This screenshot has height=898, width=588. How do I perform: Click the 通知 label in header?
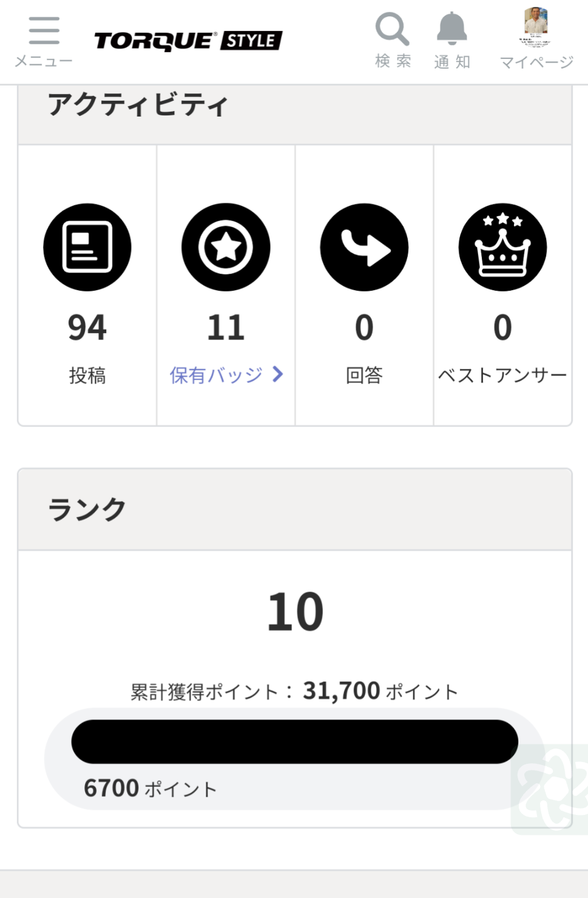[452, 62]
